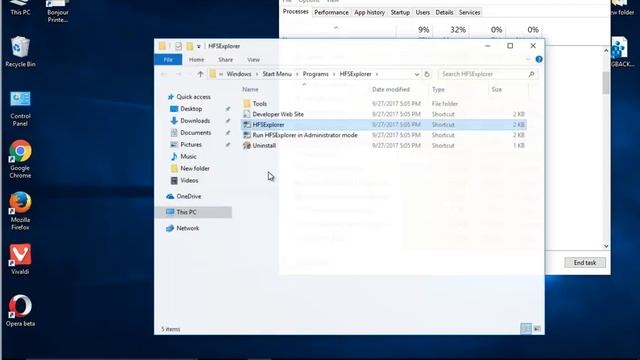The height and width of the screenshot is (360, 640).
Task: Click the chevron after Windows in the address path
Action: [257, 74]
